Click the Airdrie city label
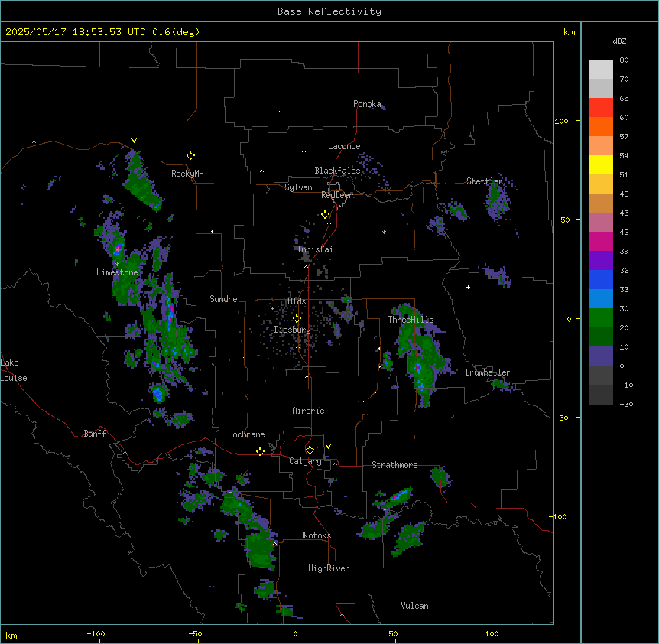Screen dimensions: 659x644 pyautogui.click(x=309, y=411)
